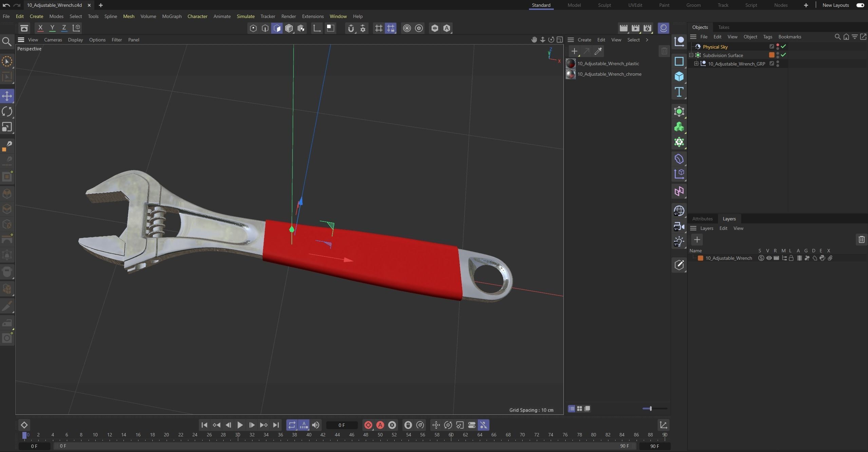Click new material plus button
The height and width of the screenshot is (452, 868).
tap(574, 51)
